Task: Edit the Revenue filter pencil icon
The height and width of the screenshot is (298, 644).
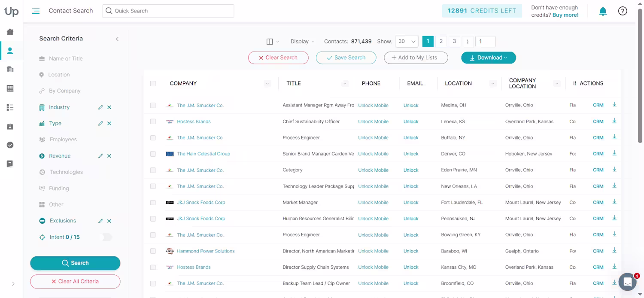Action: point(100,156)
